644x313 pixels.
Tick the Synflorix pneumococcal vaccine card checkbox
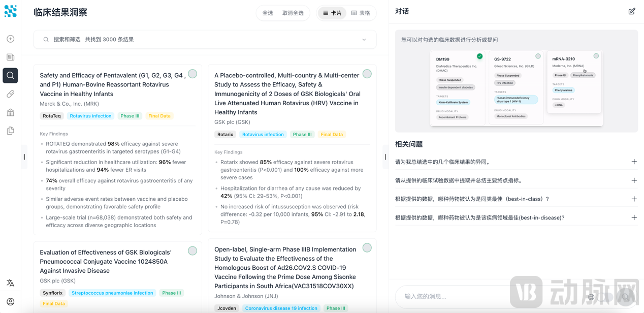[x=192, y=251]
